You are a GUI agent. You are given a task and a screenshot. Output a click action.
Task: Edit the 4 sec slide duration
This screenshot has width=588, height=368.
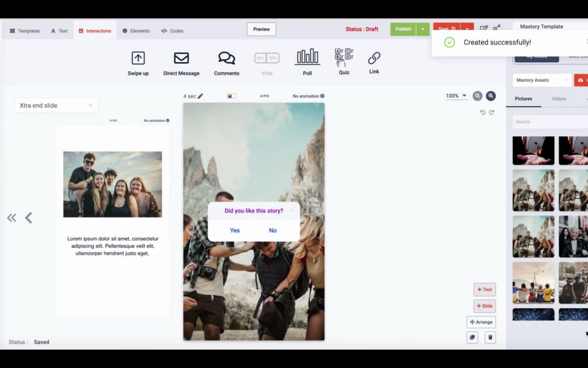tap(200, 96)
